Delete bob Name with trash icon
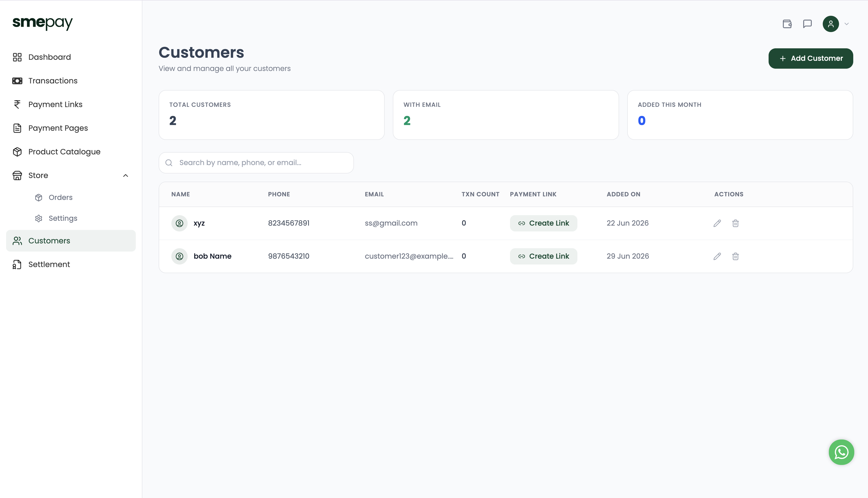This screenshot has height=498, width=868. click(x=735, y=257)
